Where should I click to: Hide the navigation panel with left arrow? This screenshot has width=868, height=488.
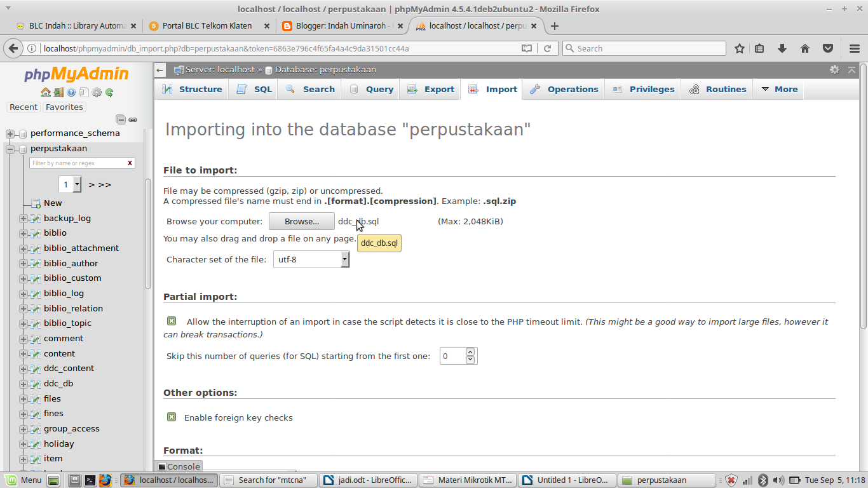tap(160, 70)
